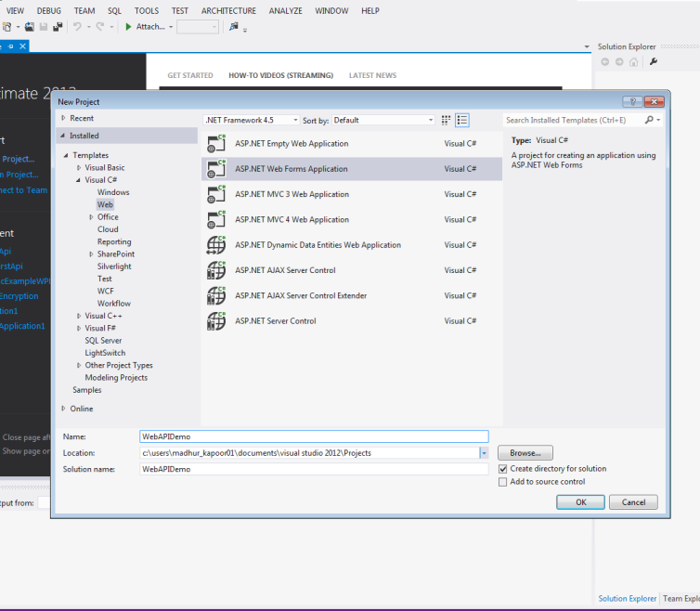Click the ASP.NET MVC 4 Web Application icon
This screenshot has width=700, height=611.
pos(216,220)
